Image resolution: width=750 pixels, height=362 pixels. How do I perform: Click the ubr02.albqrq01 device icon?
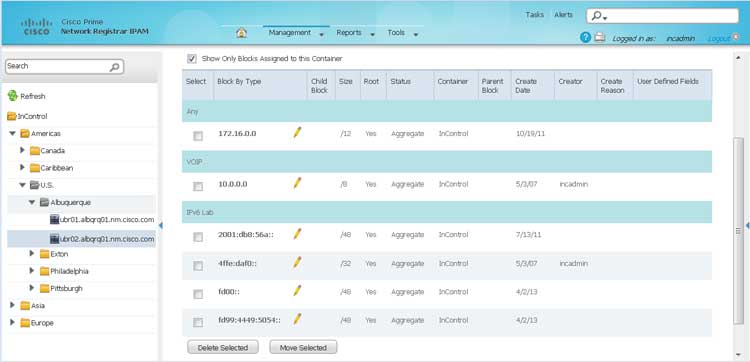tap(54, 239)
